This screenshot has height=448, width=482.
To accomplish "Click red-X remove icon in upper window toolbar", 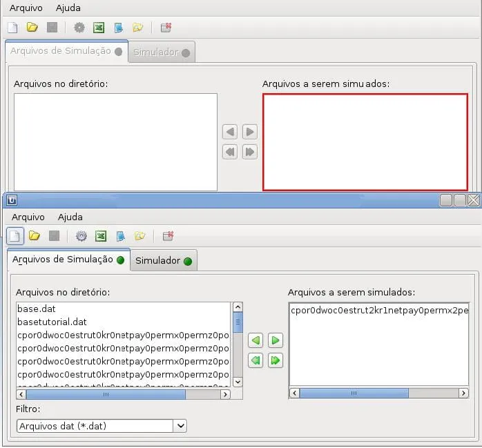I will click(166, 28).
